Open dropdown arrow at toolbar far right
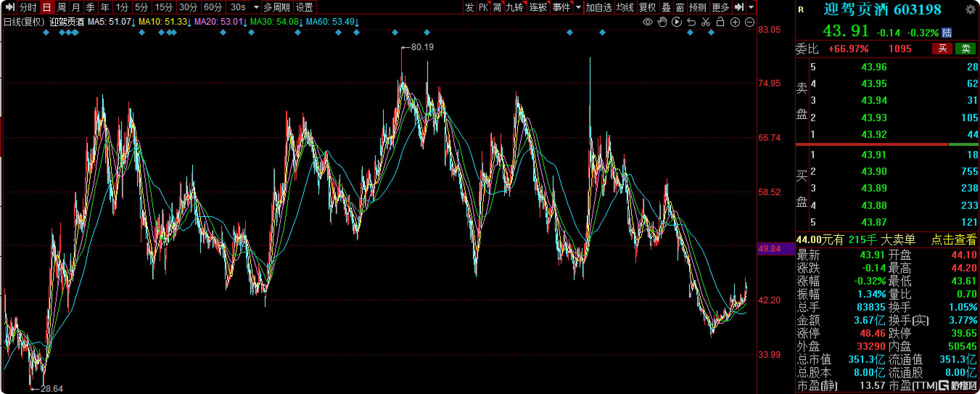Viewport: 980px width, 394px height. 751,7
